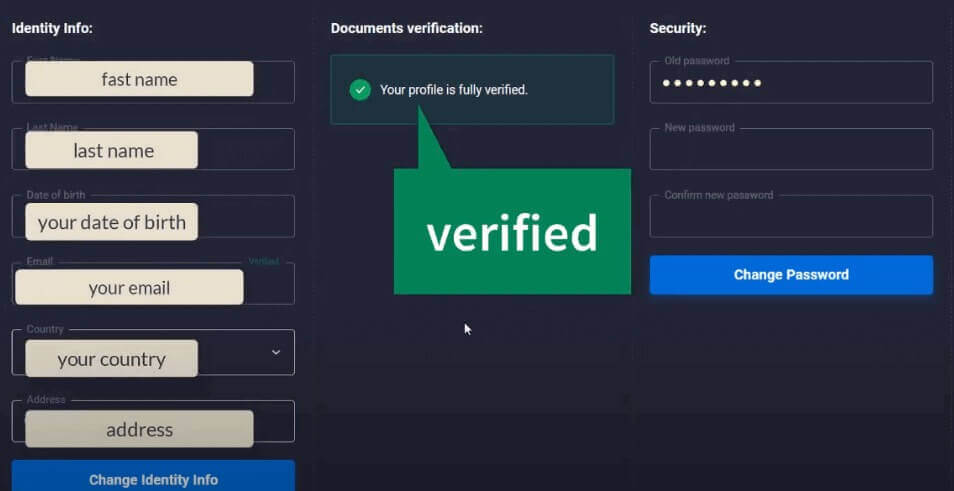Click the green 'Verified' label beside Email
The height and width of the screenshot is (491, 954).
[x=264, y=262]
